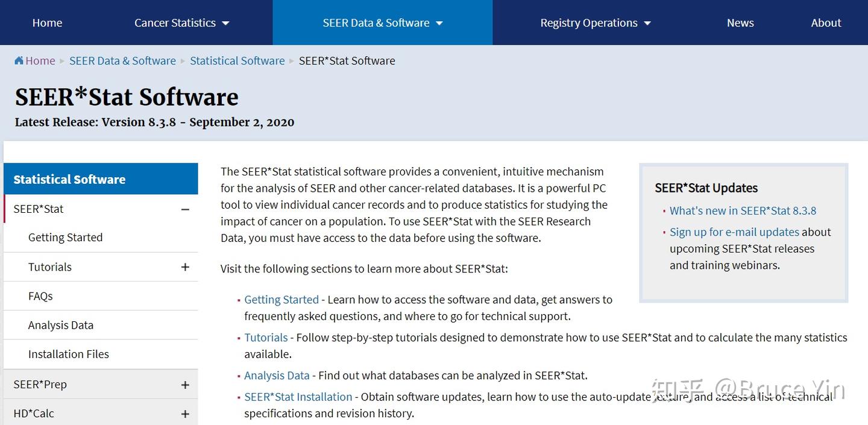The height and width of the screenshot is (425, 868).
Task: Click Statistical Software breadcrumb link
Action: [x=237, y=61]
